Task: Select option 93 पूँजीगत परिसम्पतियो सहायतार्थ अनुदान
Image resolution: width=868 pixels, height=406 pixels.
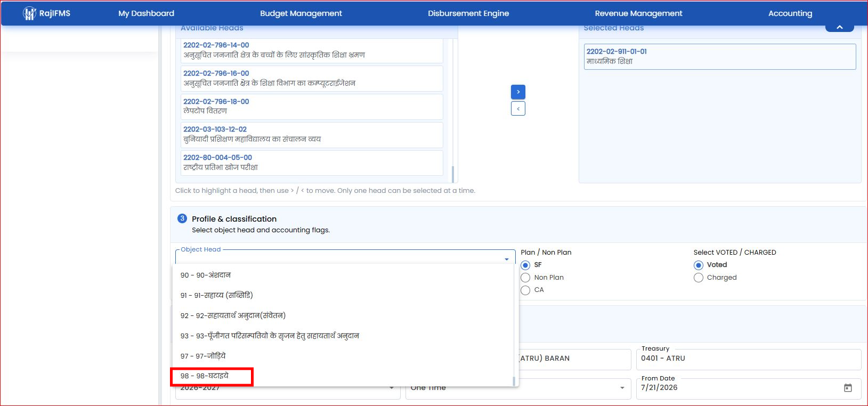Action: click(x=342, y=336)
